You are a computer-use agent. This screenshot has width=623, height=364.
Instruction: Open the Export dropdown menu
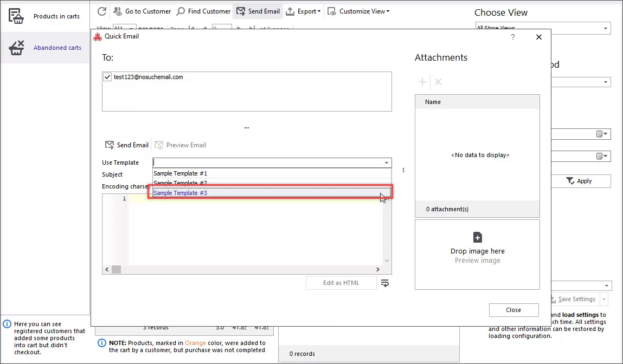pos(303,11)
